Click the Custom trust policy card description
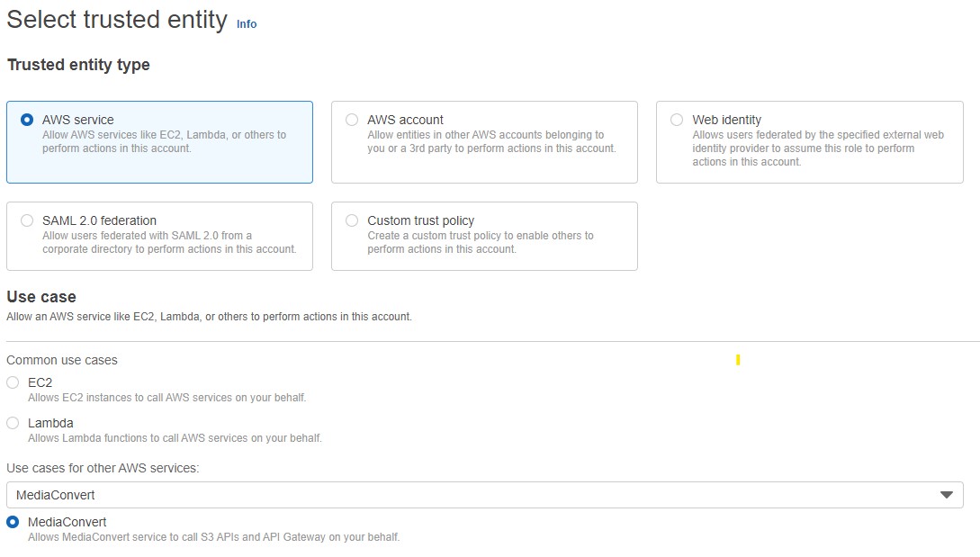Image resolution: width=980 pixels, height=557 pixels. pos(480,243)
